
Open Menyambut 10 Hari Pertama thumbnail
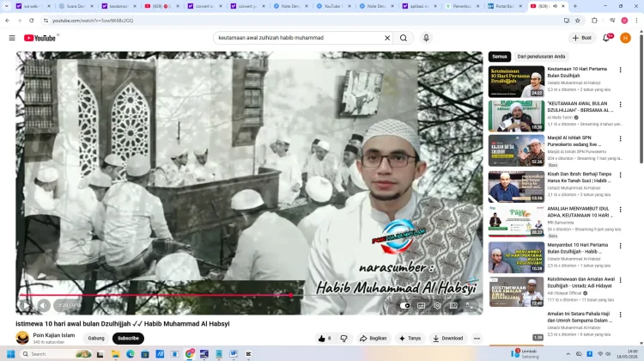[x=516, y=257]
